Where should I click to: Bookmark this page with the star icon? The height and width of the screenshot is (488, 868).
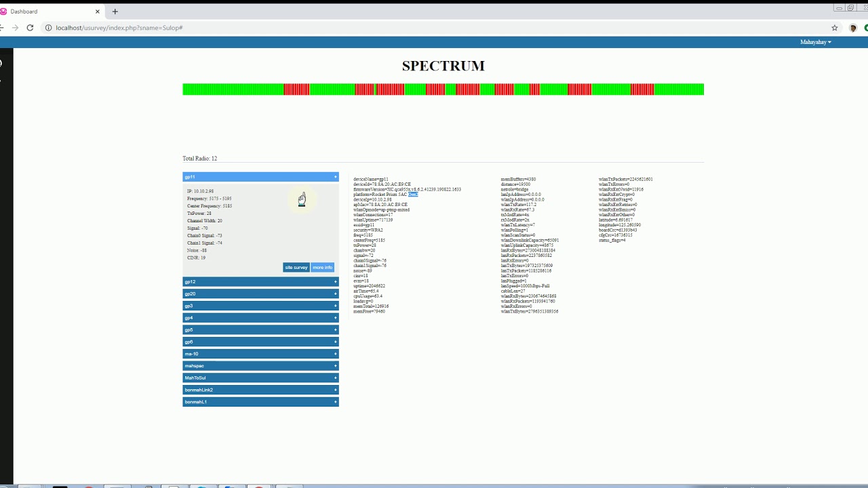coord(835,28)
